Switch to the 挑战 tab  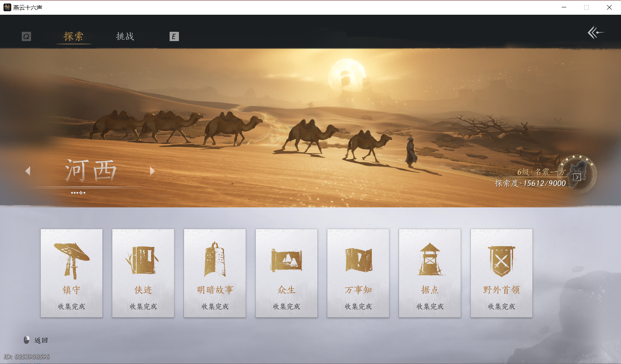click(125, 36)
